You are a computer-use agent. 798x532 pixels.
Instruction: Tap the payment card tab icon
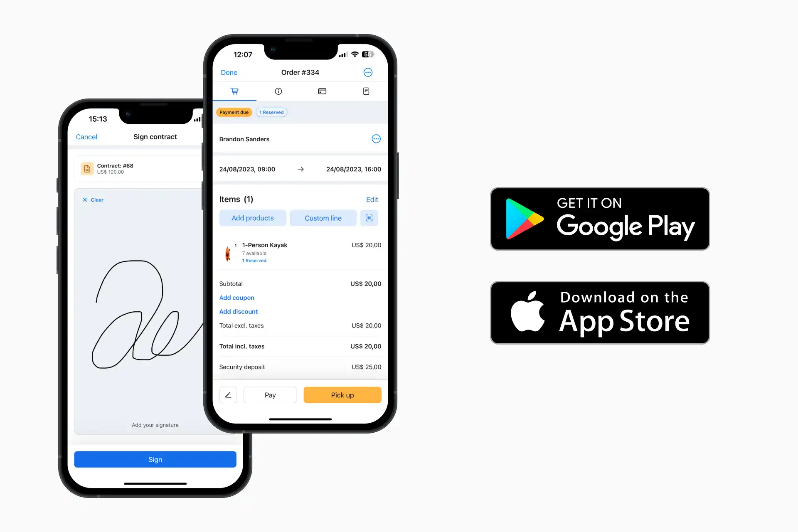coord(323,91)
